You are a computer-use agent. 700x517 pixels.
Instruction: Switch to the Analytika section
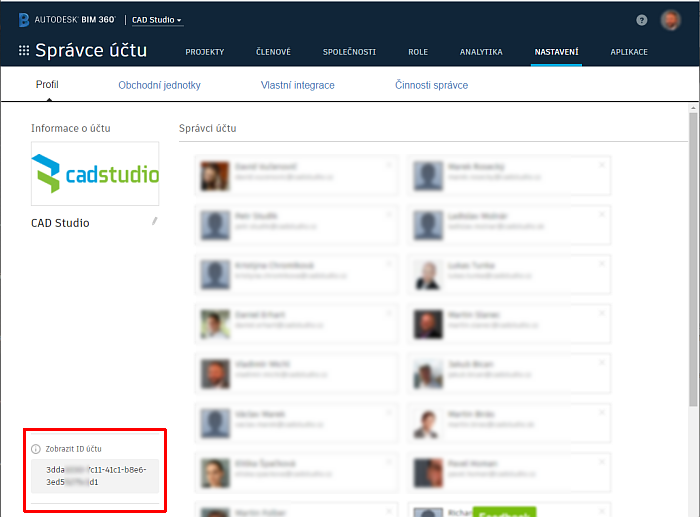click(x=481, y=52)
